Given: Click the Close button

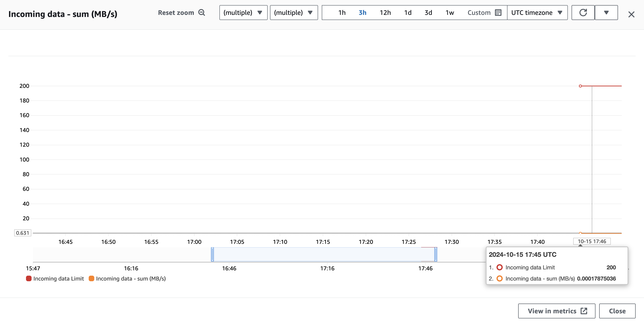Looking at the screenshot, I should [x=617, y=311].
